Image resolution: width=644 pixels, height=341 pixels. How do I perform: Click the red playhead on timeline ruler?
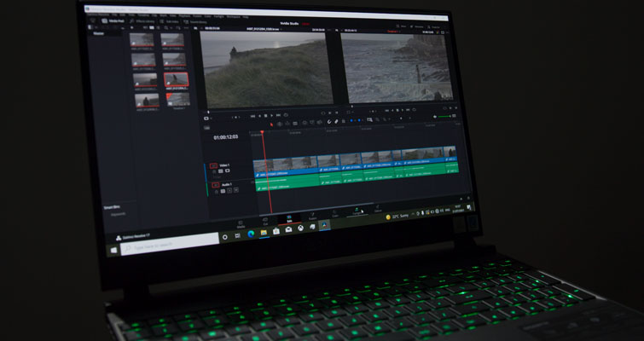262,131
